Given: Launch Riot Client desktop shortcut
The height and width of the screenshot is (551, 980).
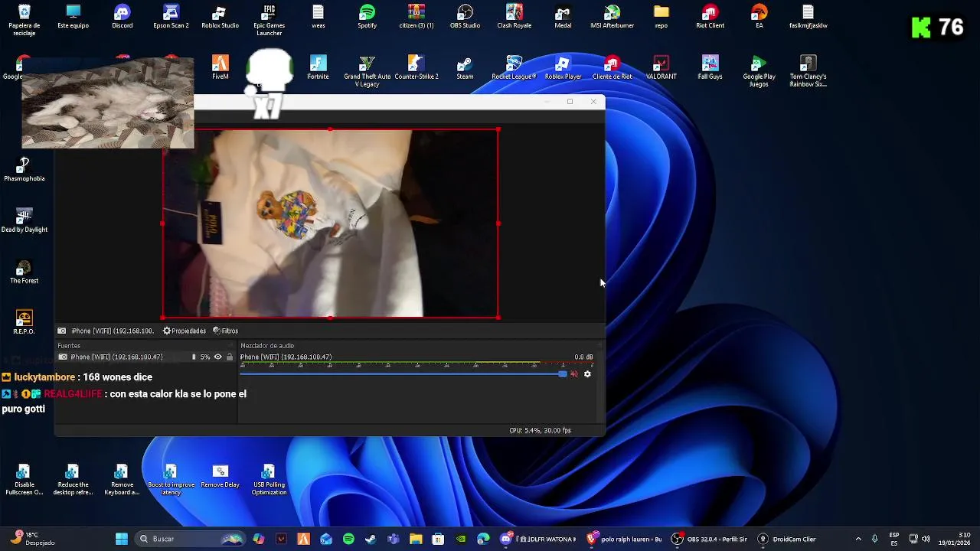Looking at the screenshot, I should tap(710, 17).
